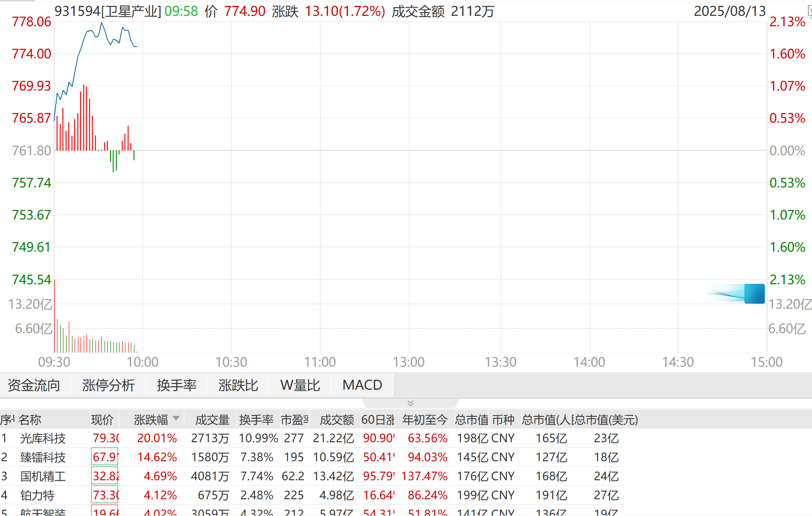Click the blue floating widget icon
Screen dimensions: 812x516
[754, 294]
